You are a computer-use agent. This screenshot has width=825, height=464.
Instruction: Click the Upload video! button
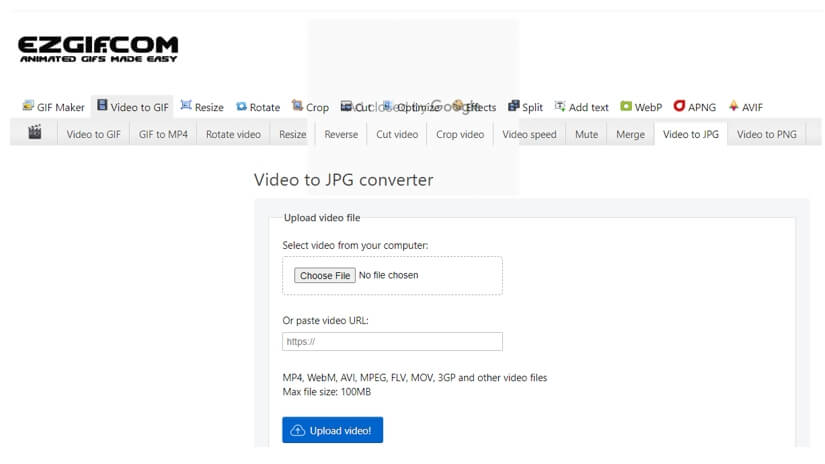(333, 430)
